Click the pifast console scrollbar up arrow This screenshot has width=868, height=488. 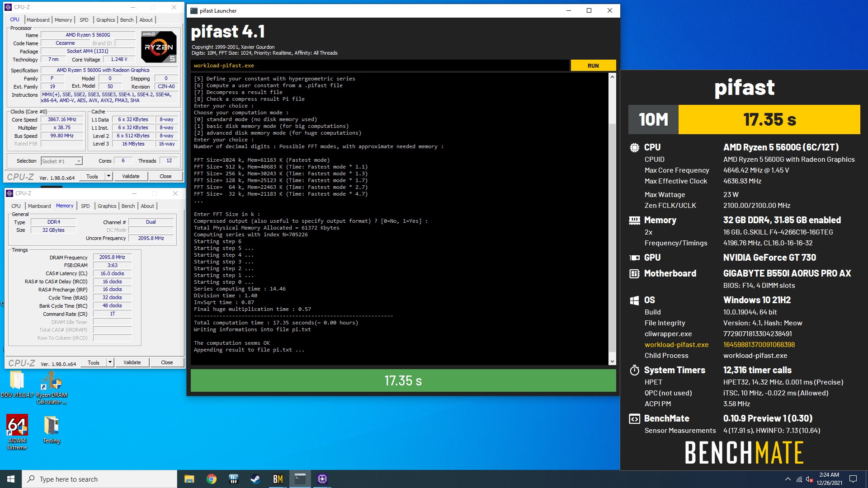coord(612,77)
